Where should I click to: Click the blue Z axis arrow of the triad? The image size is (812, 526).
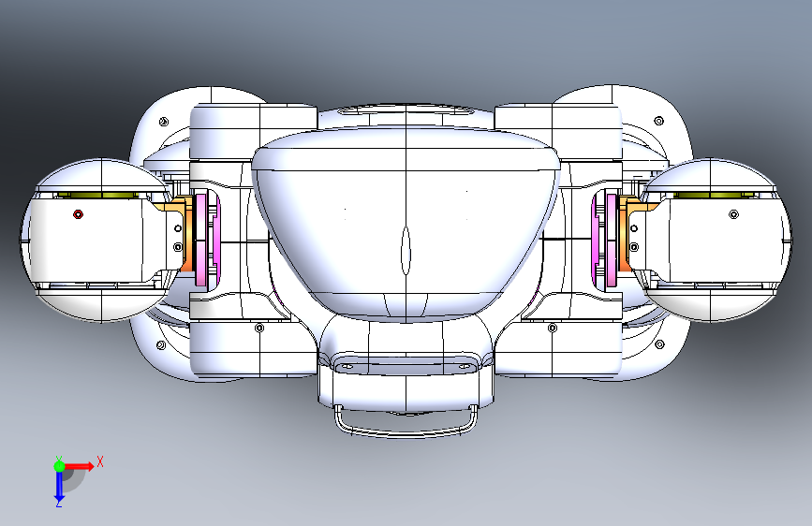pyautogui.click(x=59, y=486)
